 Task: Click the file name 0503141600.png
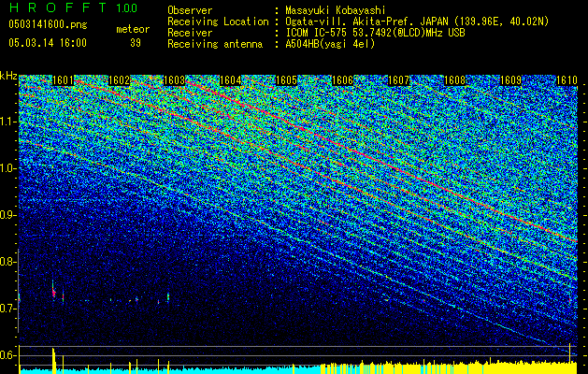48,25
